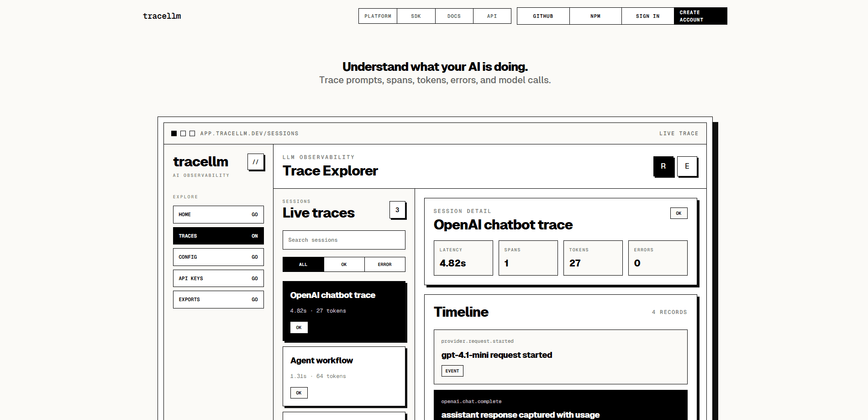Click OK badge on OpenAI chatbot trace card
Screen dimensions: 868x420
pos(299,328)
